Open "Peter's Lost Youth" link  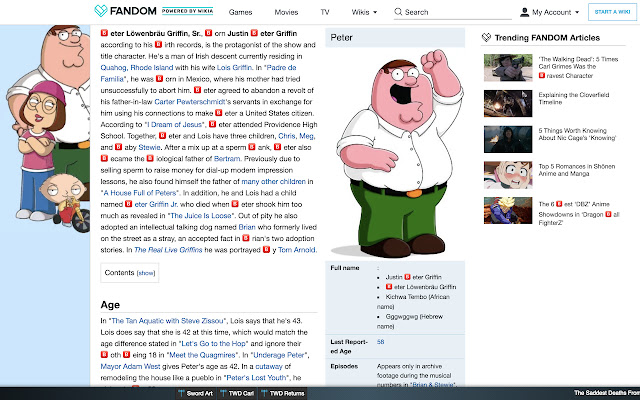tap(257, 378)
